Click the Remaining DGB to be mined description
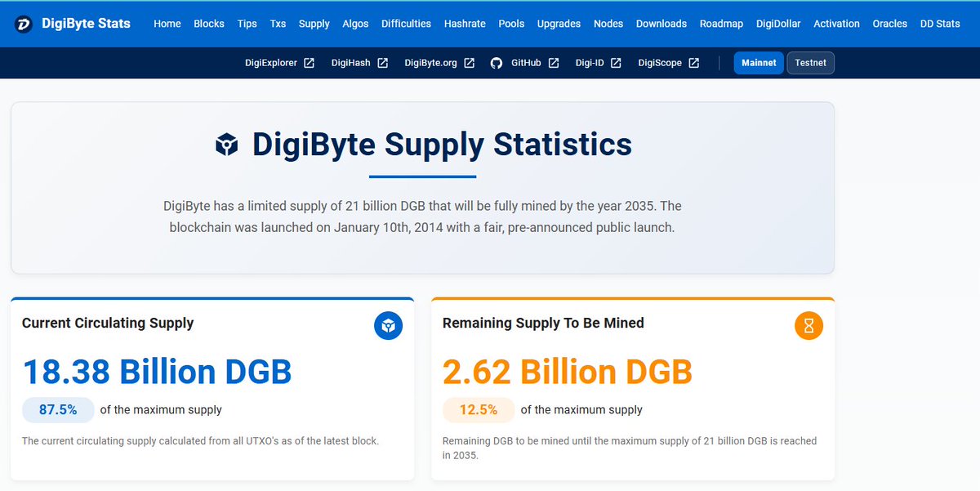This screenshot has height=491, width=980. (630, 448)
